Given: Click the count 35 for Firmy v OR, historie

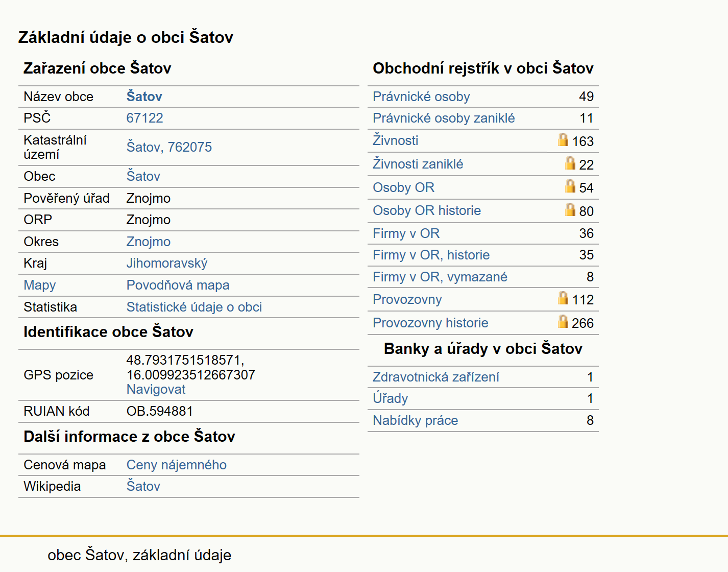Looking at the screenshot, I should point(586,255).
